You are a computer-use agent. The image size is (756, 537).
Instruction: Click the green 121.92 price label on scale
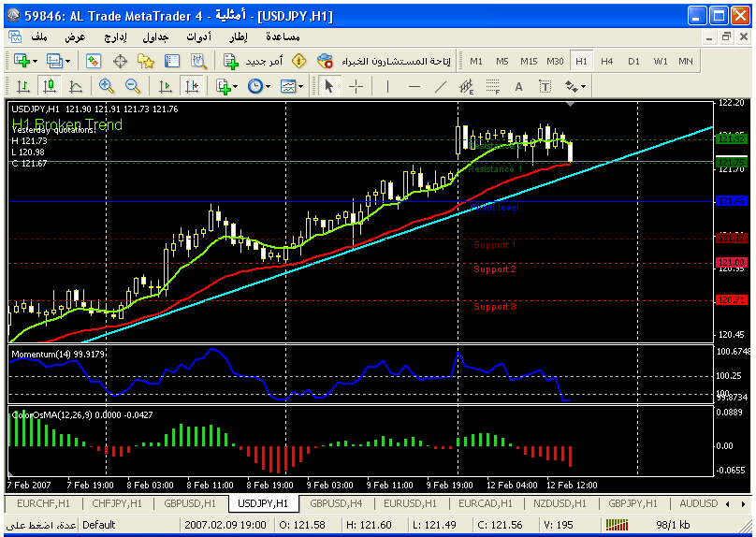point(730,138)
